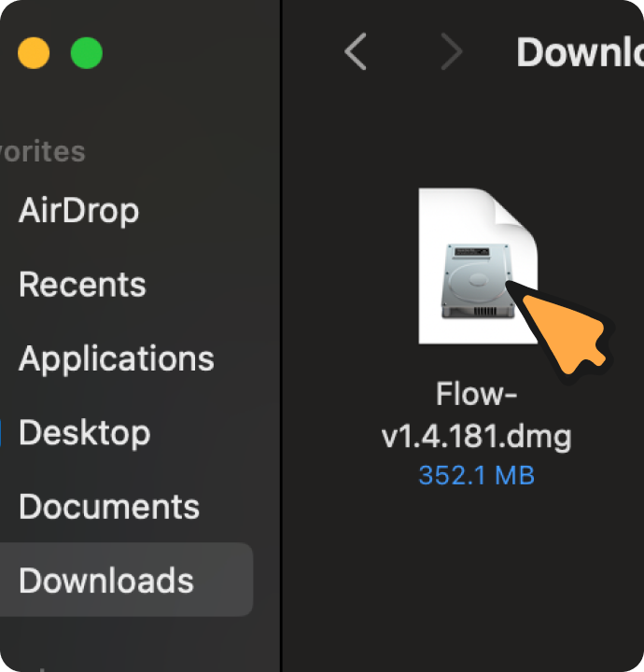Image resolution: width=644 pixels, height=672 pixels.
Task: Open AirDrop from the sidebar
Action: [x=78, y=210]
